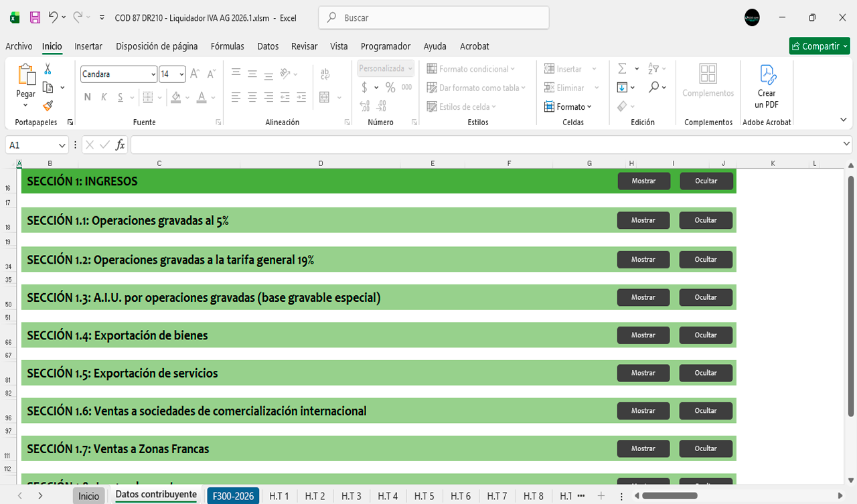
Task: Open the font size 14 dropdown
Action: pyautogui.click(x=181, y=74)
